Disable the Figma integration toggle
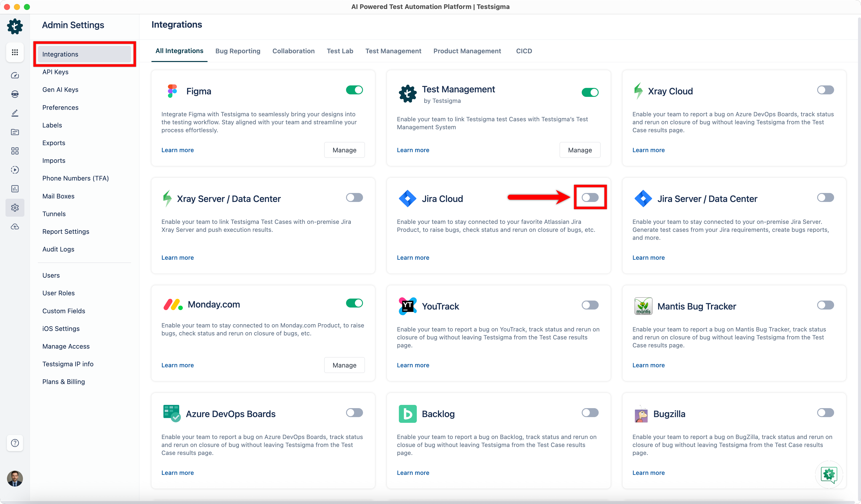 354,90
